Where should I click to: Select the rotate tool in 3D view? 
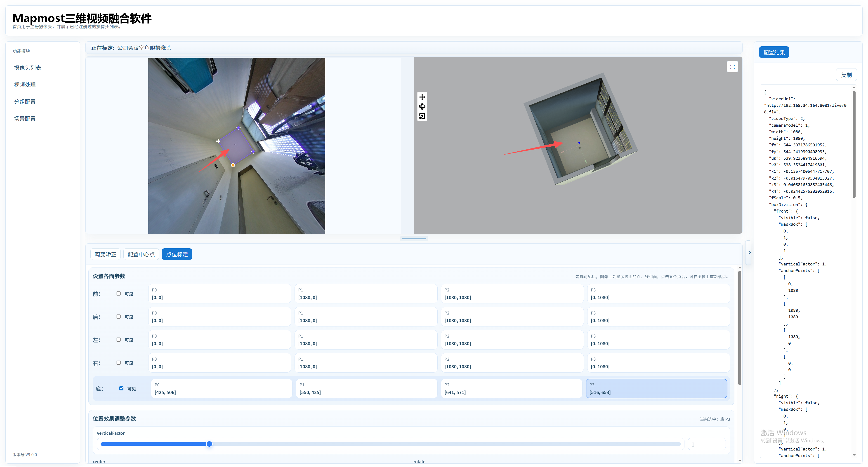tap(422, 107)
